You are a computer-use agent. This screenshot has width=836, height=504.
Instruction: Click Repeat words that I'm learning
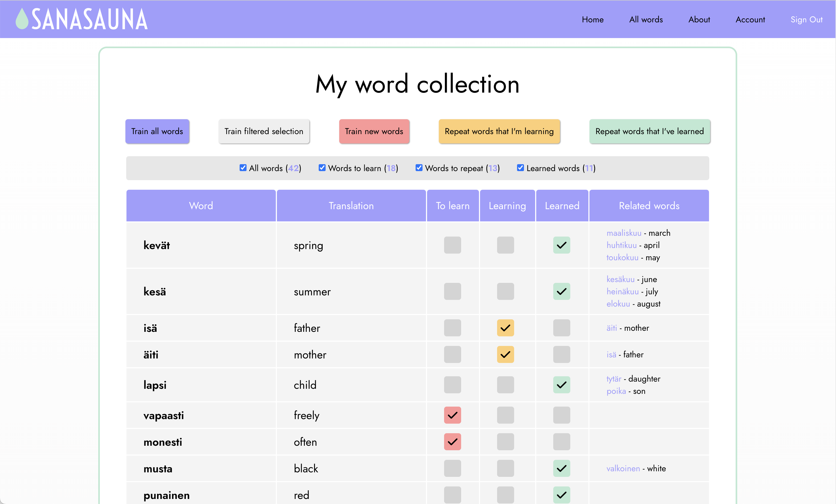tap(499, 131)
